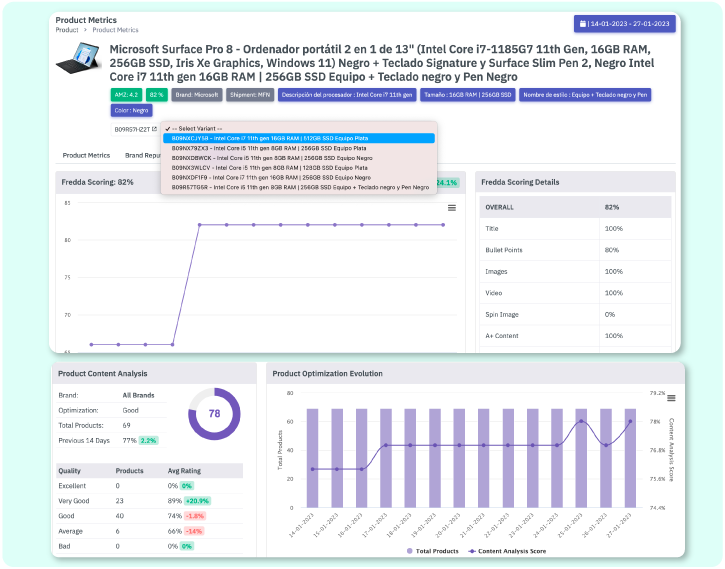Click the All Brands value

click(138, 395)
